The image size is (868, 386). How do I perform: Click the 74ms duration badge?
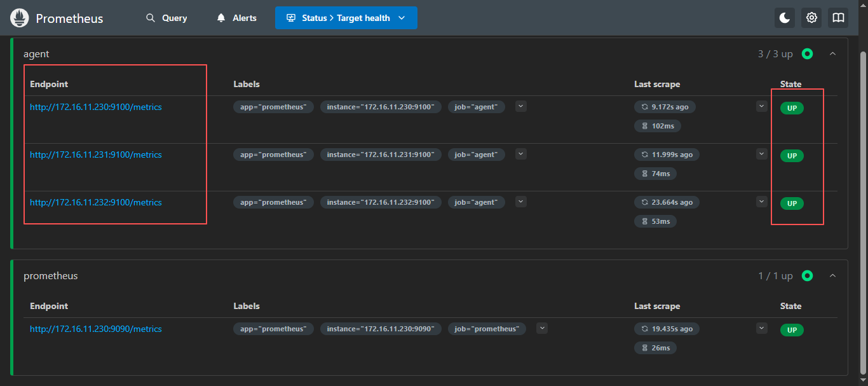click(x=655, y=174)
